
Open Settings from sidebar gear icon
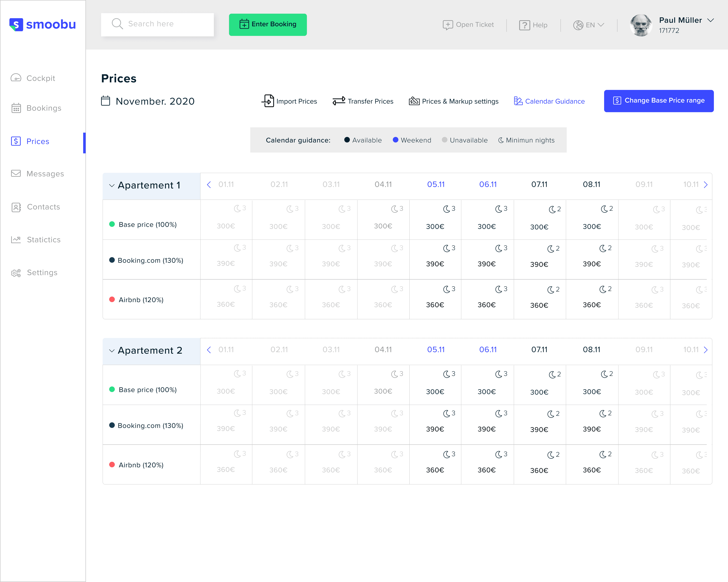[16, 273]
